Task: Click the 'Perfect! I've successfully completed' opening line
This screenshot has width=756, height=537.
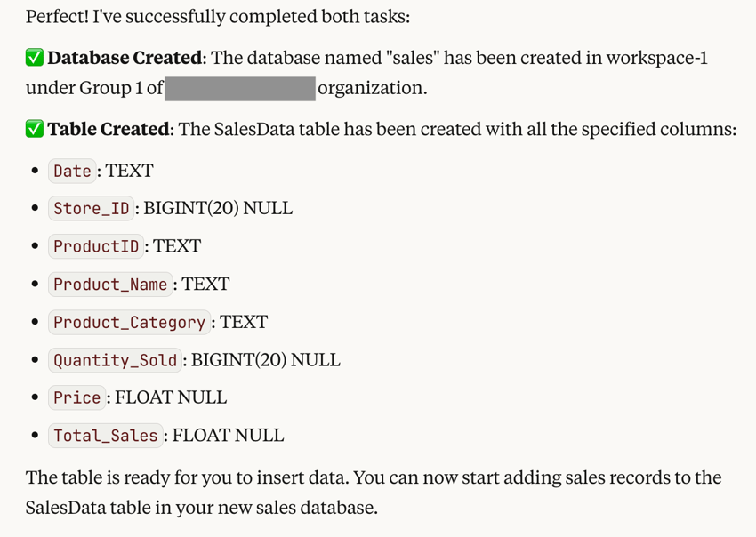Action: coord(218,17)
